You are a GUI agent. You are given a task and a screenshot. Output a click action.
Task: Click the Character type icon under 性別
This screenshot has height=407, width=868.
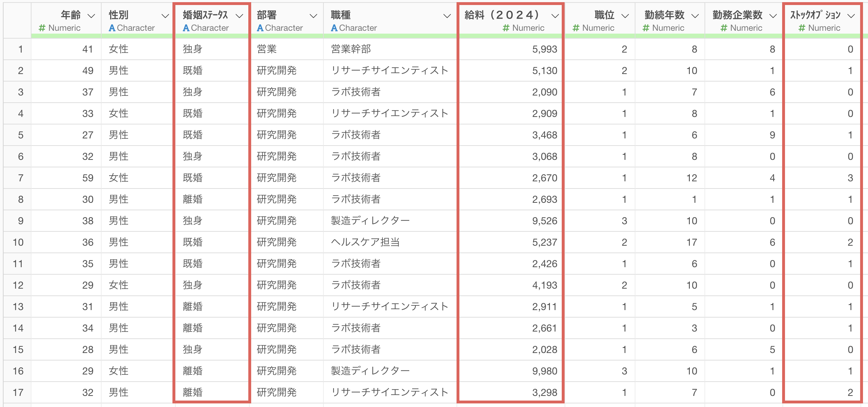pos(112,28)
